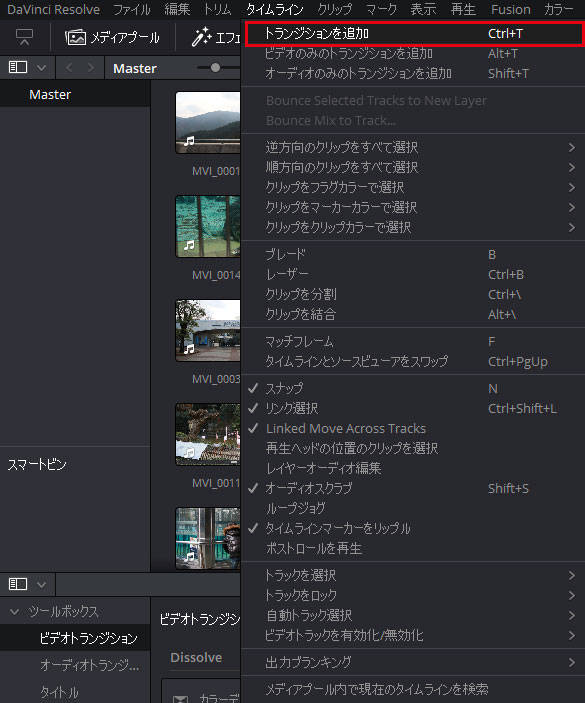The height and width of the screenshot is (703, 585).
Task: Collapse the ツールボックス tree expander
Action: coord(14,612)
